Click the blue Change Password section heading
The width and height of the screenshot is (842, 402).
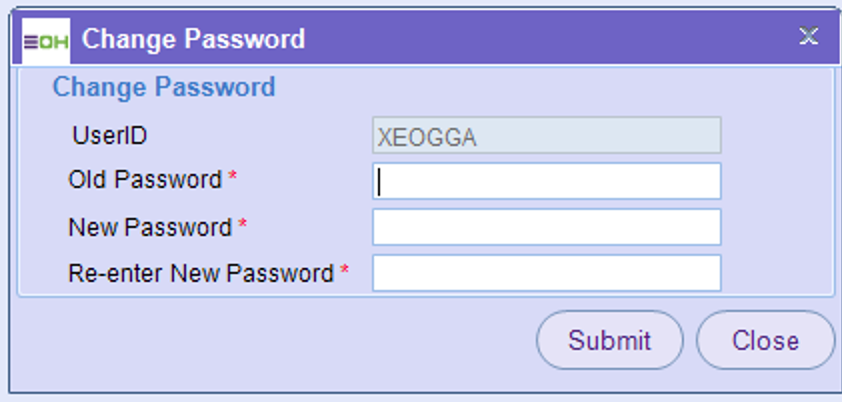tap(163, 88)
